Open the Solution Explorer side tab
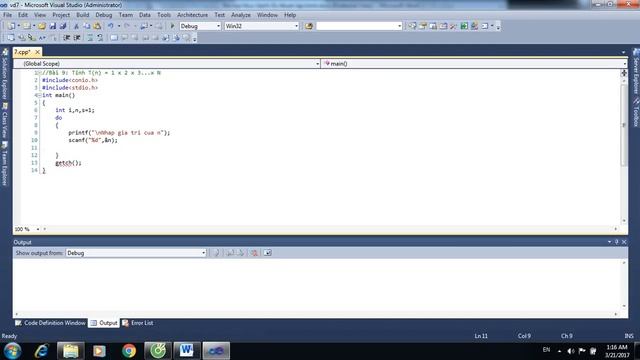 (x=5, y=73)
